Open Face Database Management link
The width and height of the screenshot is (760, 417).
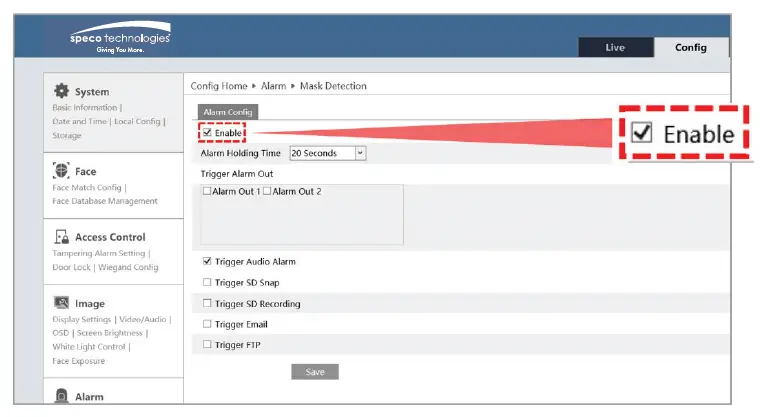coord(105,201)
